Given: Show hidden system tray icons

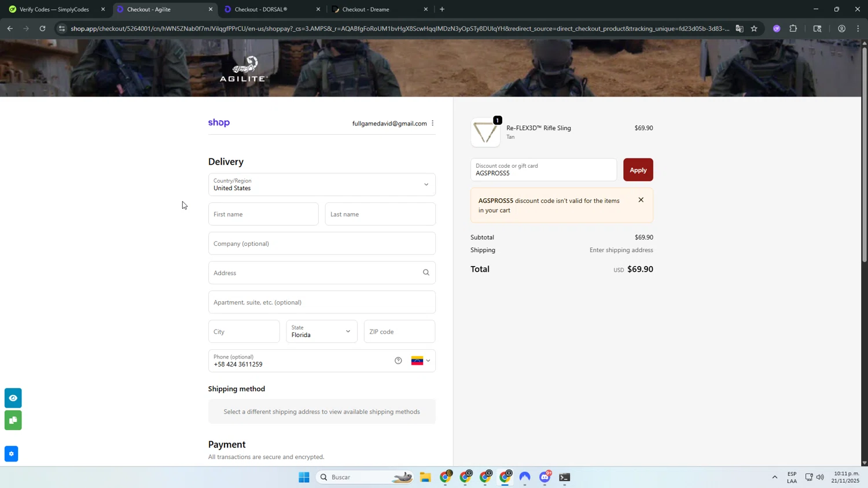Looking at the screenshot, I should click(774, 477).
